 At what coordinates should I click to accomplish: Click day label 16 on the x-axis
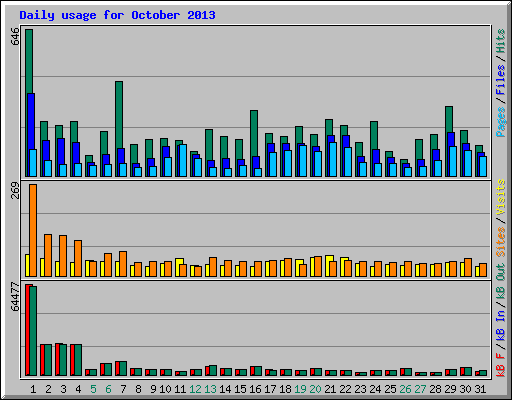point(255,389)
